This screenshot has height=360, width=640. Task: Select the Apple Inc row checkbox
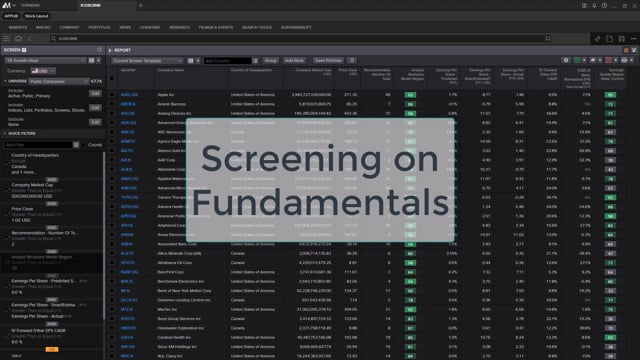click(x=112, y=95)
